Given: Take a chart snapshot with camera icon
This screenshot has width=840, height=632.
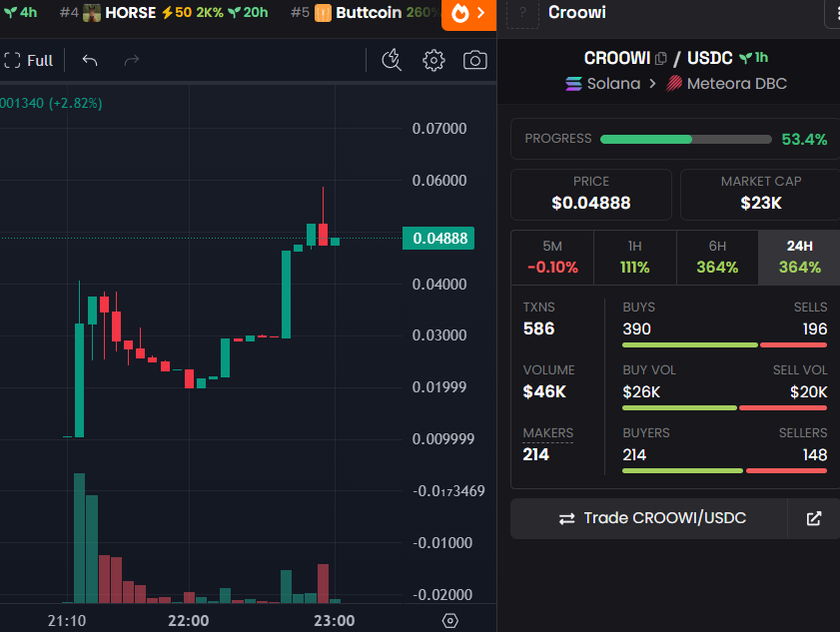Looking at the screenshot, I should point(475,60).
